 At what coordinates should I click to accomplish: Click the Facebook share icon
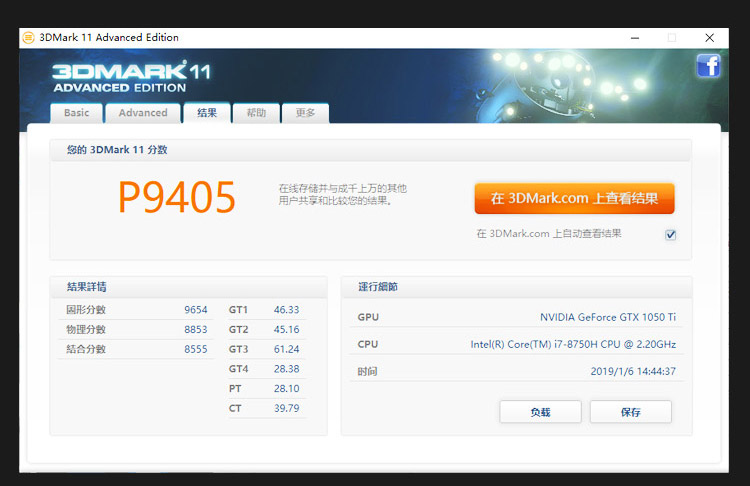click(708, 66)
